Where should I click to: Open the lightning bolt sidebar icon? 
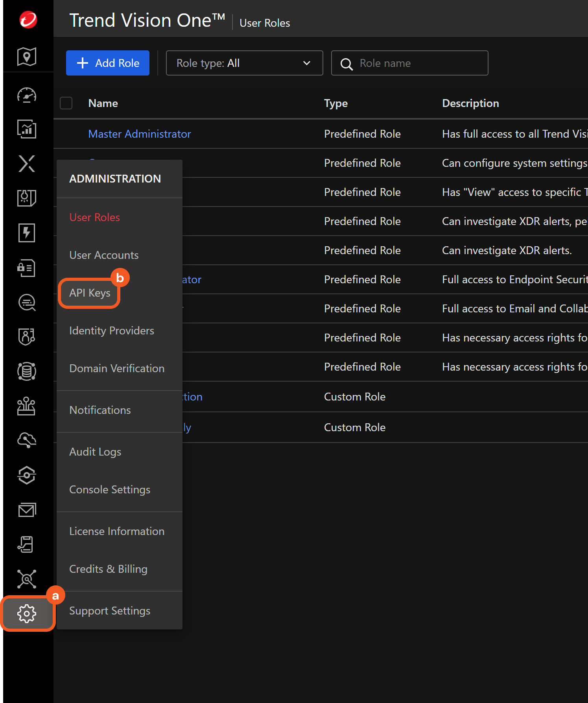point(27,233)
